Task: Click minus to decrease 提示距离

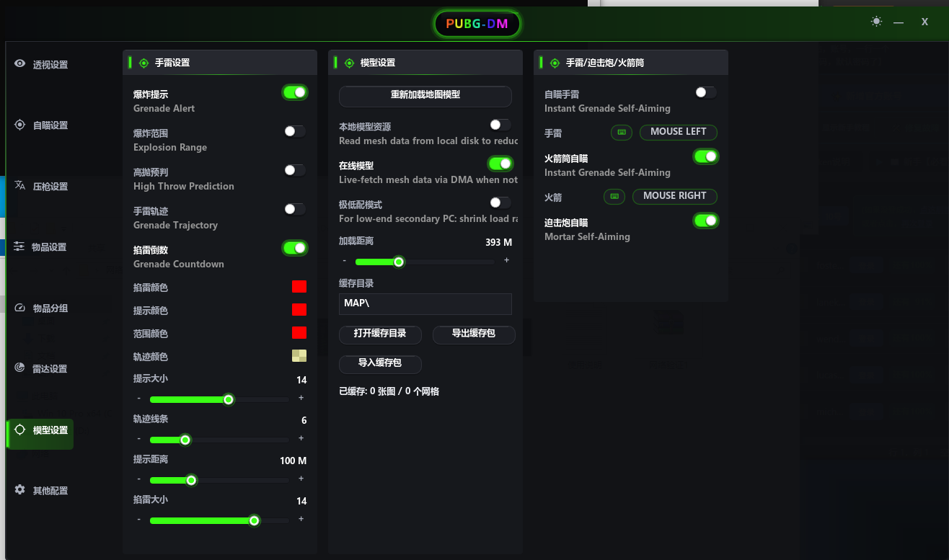Action: [x=138, y=479]
